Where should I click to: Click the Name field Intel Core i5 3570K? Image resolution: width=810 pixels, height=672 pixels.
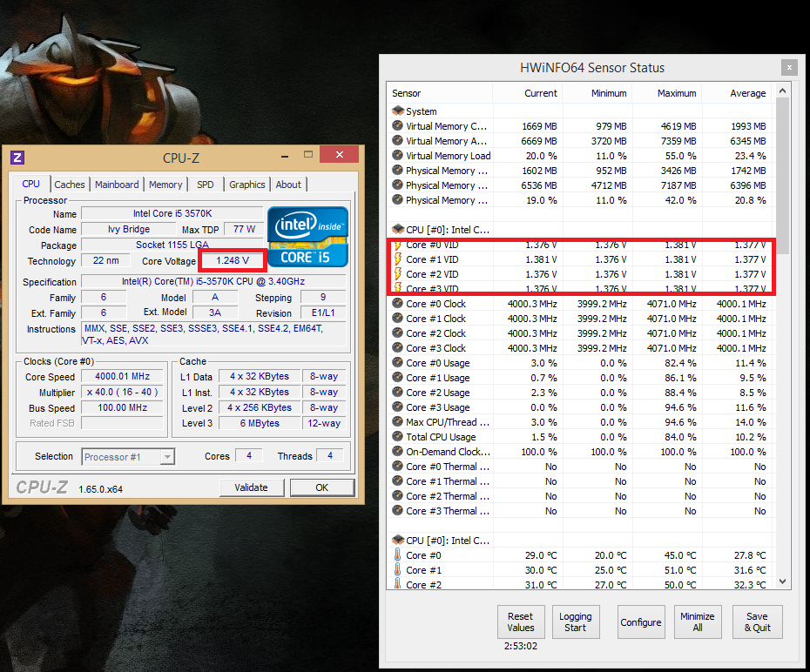click(172, 213)
